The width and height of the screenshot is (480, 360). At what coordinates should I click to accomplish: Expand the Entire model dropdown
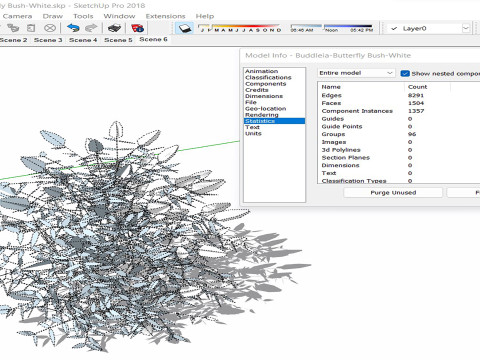point(356,73)
